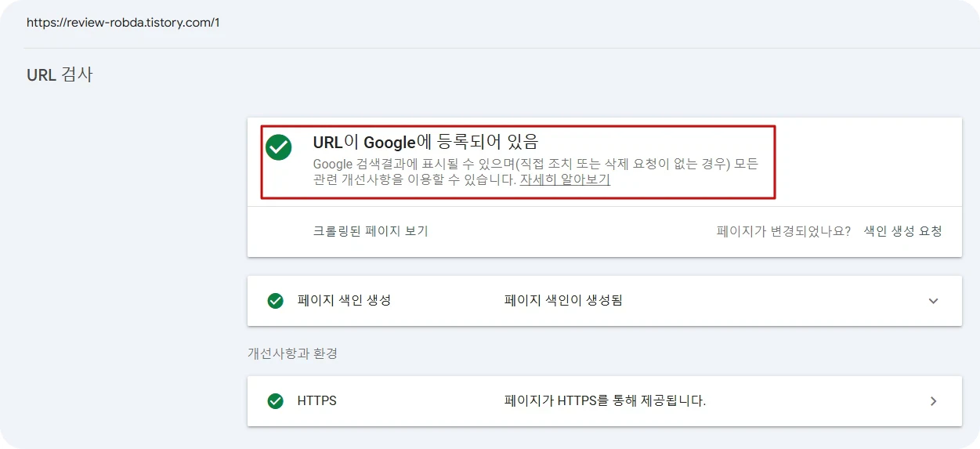Expand the 페이지 색인 생성 chevron
The width and height of the screenshot is (980, 449).
click(x=933, y=301)
